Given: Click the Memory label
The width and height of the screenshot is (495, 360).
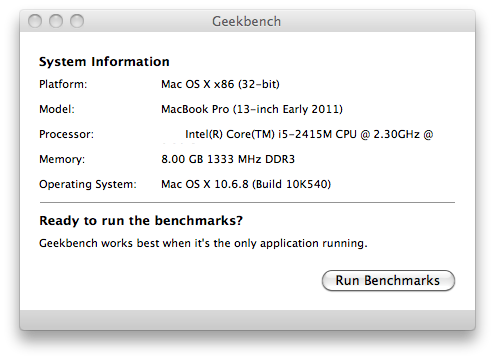Looking at the screenshot, I should click(x=62, y=159).
